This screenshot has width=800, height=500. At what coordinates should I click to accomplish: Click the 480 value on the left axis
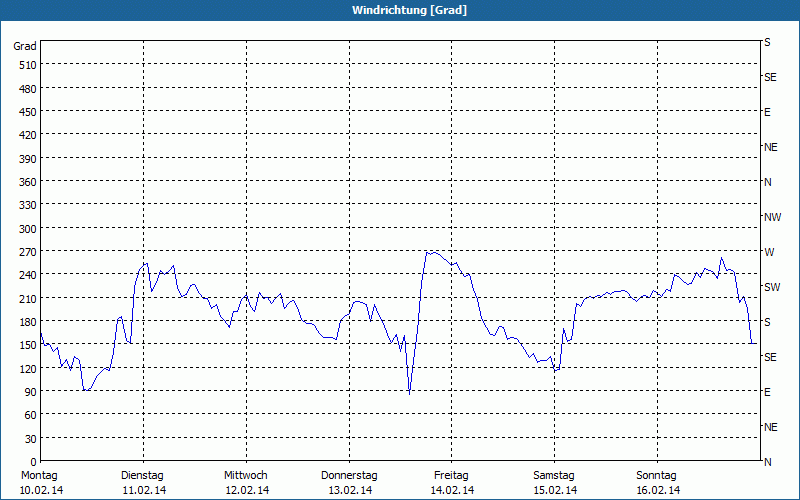[x=28, y=89]
